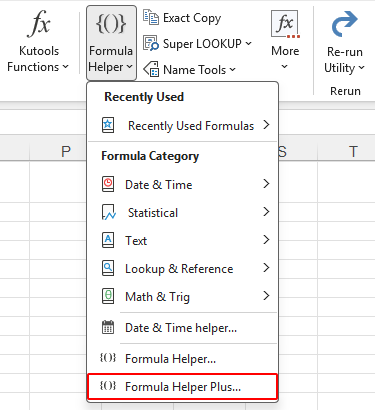Click the Date & Time clock icon
This screenshot has height=410, width=375.
click(x=108, y=184)
